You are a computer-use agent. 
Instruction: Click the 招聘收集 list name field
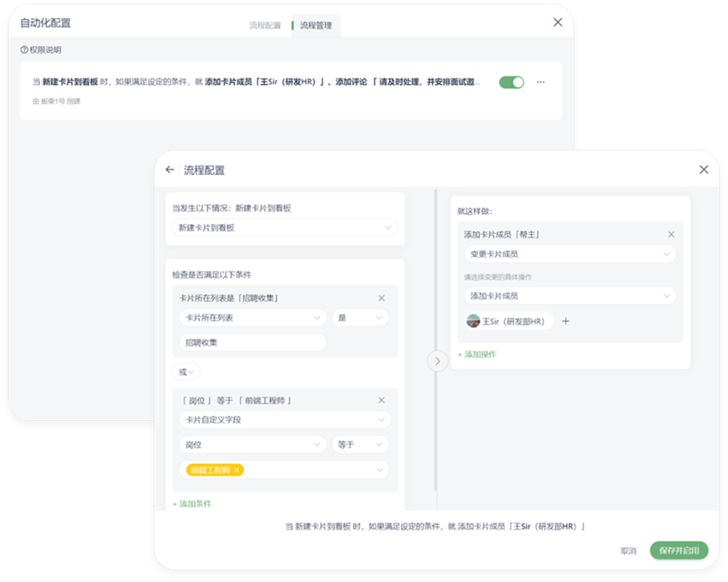252,342
